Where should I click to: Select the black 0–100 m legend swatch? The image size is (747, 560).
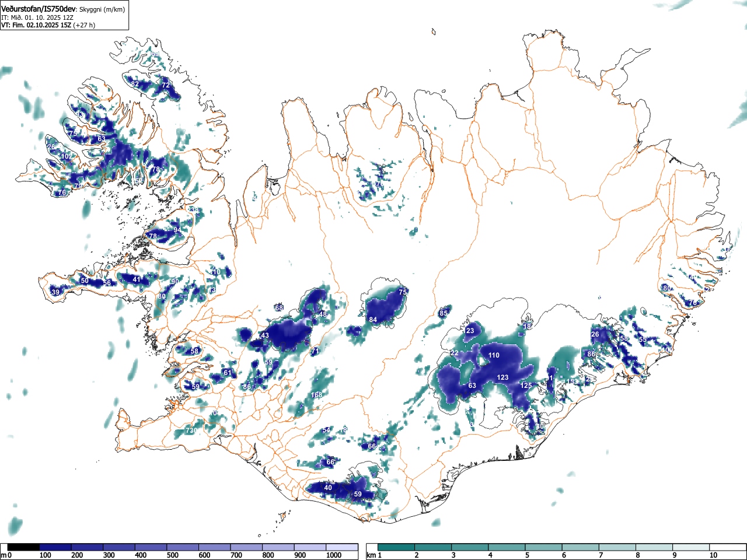pos(24,547)
